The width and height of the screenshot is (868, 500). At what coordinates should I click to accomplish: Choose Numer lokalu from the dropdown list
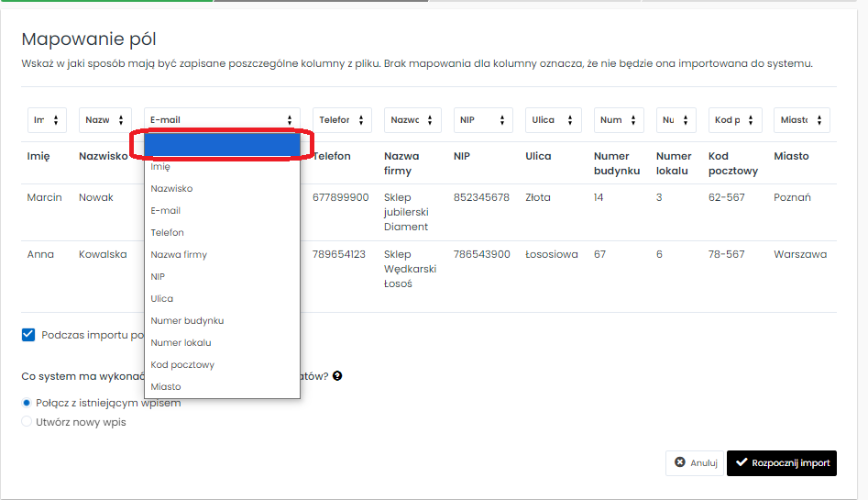tap(222, 342)
